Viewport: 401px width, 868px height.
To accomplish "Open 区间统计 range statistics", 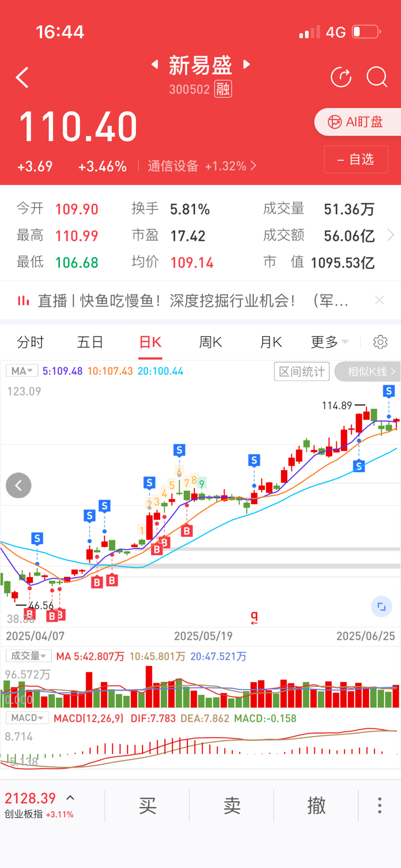I will 302,372.
